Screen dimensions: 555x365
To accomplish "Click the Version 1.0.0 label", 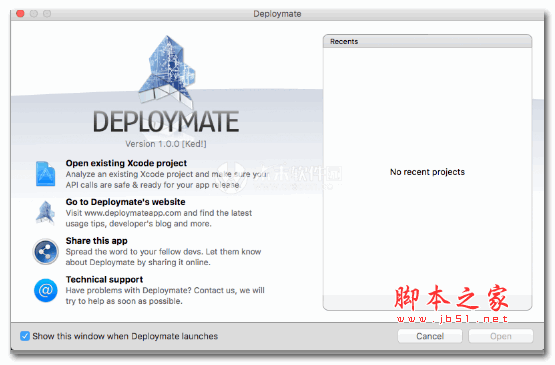I will [166, 144].
